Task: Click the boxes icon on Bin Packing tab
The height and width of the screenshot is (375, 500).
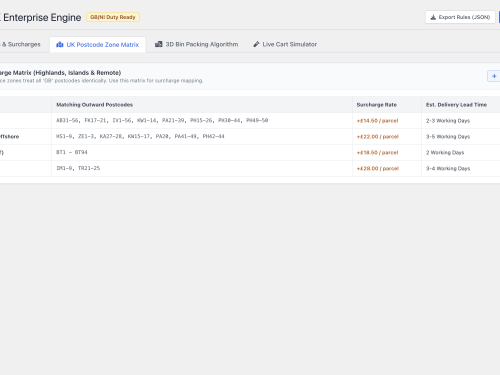Action: (x=159, y=44)
